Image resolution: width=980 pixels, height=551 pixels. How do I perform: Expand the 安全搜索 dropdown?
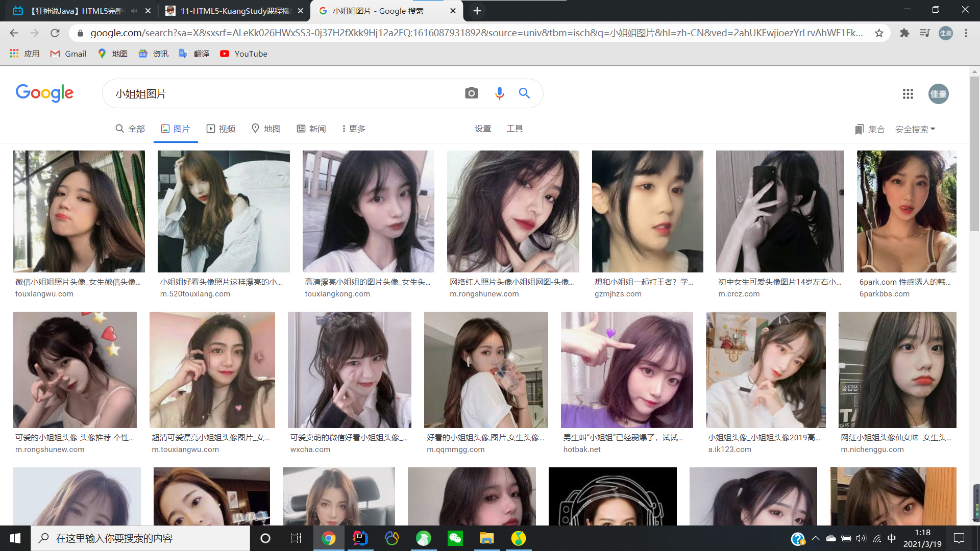pyautogui.click(x=915, y=129)
